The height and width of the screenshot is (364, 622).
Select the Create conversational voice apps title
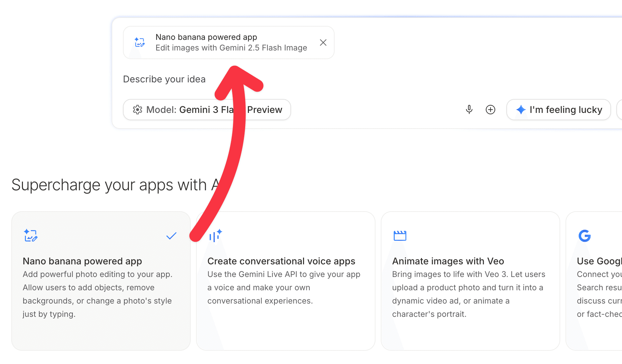[281, 261]
